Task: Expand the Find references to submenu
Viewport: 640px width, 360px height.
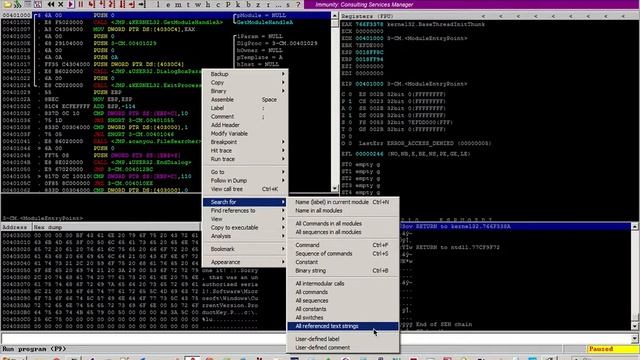Action: coord(246,211)
